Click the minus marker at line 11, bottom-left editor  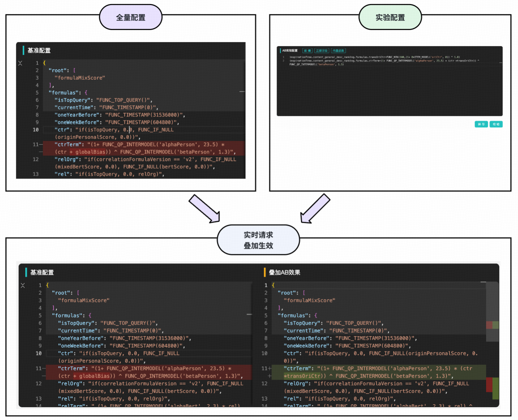tap(44, 369)
